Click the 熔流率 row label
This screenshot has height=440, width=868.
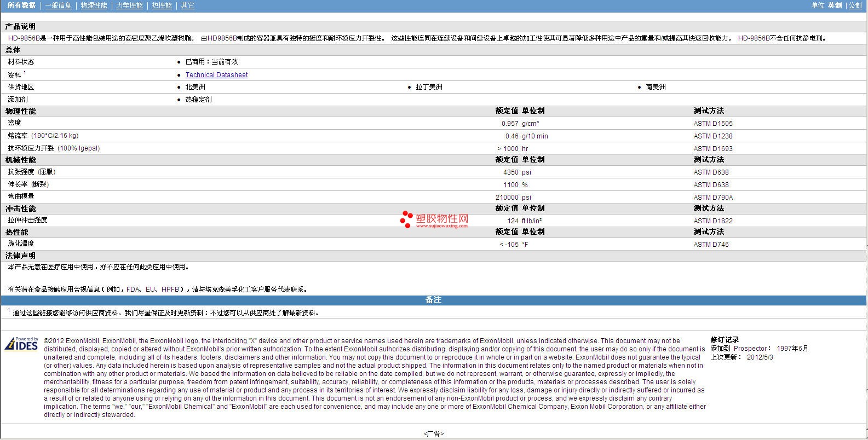pos(43,136)
